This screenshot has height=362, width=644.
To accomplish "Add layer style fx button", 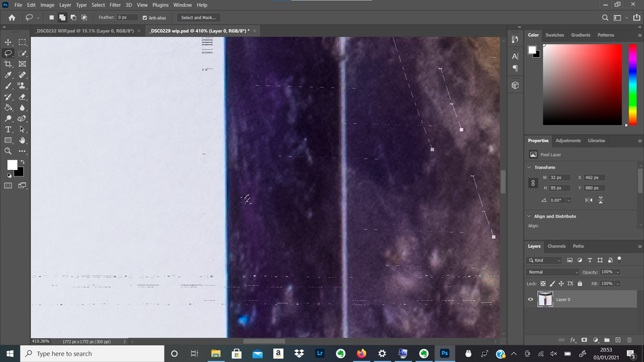I will (573, 340).
